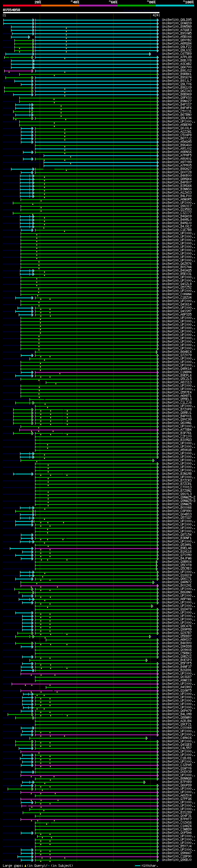The image size is (197, 868).
Task: Select label UniRef100_A1ZAS3
Action: point(176,192)
